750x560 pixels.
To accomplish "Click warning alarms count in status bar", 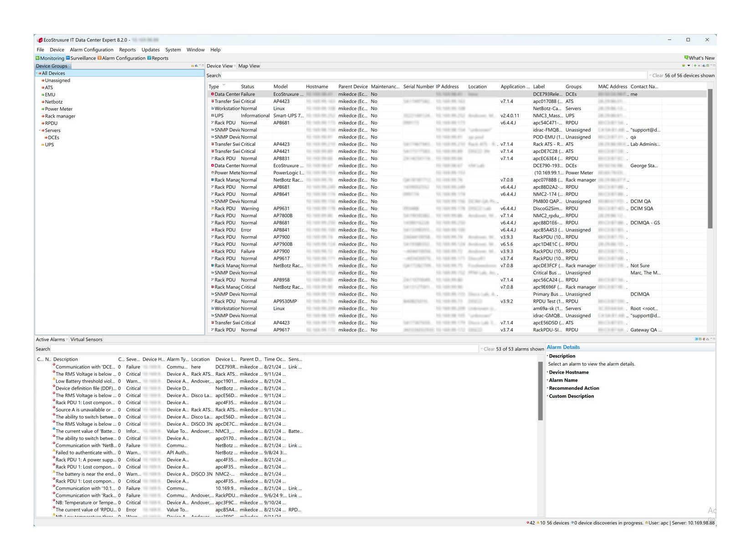I will click(x=541, y=523).
